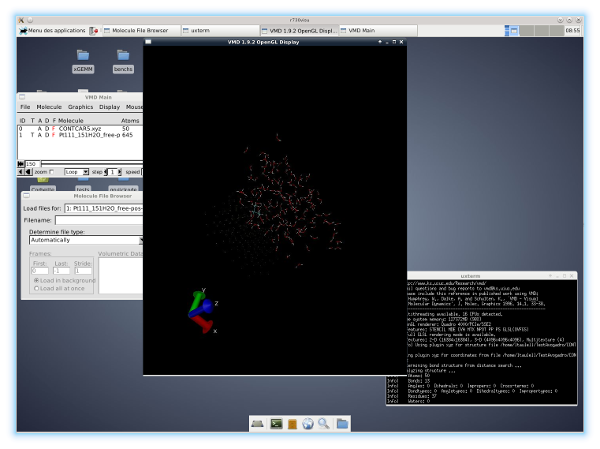This screenshot has height=449, width=600.
Task: Click the Last frame field
Action: [x=61, y=271]
